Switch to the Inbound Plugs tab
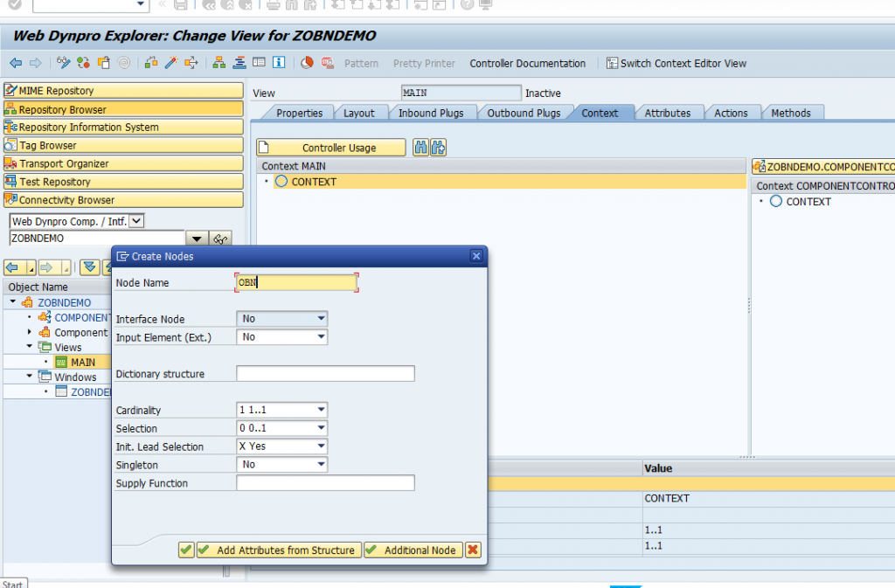The width and height of the screenshot is (895, 588). click(431, 113)
